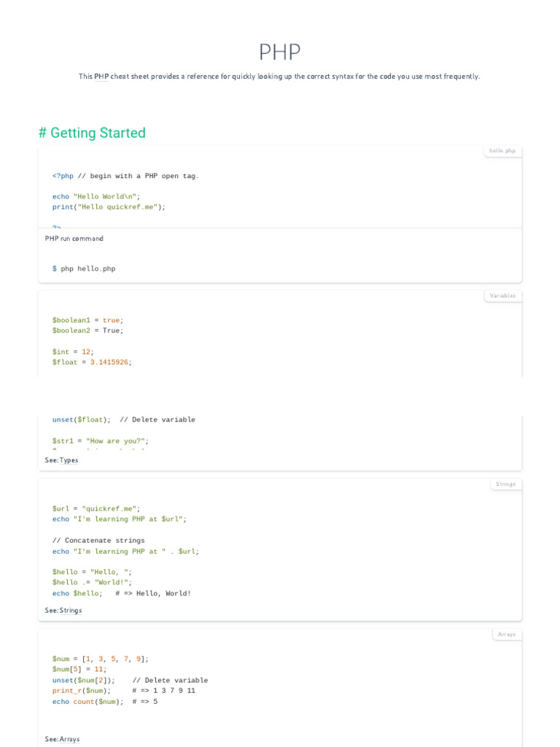
Task: Click the PHP link in the intro sentence
Action: point(101,77)
